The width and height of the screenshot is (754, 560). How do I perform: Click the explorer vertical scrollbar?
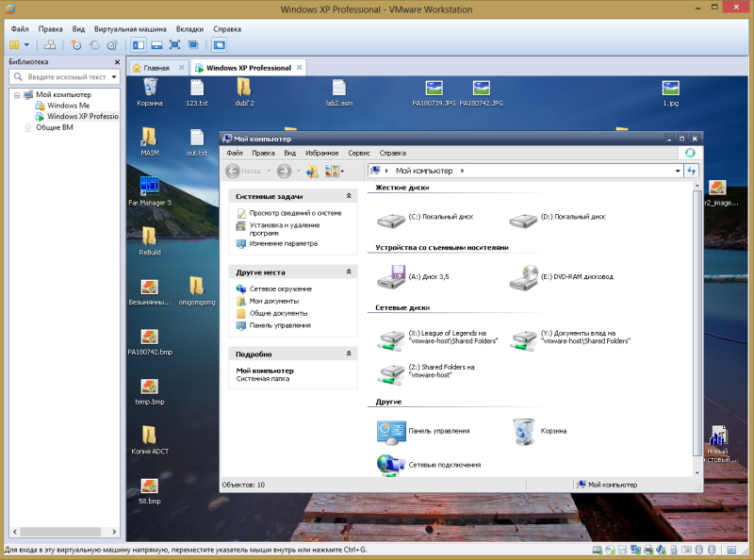(697, 322)
